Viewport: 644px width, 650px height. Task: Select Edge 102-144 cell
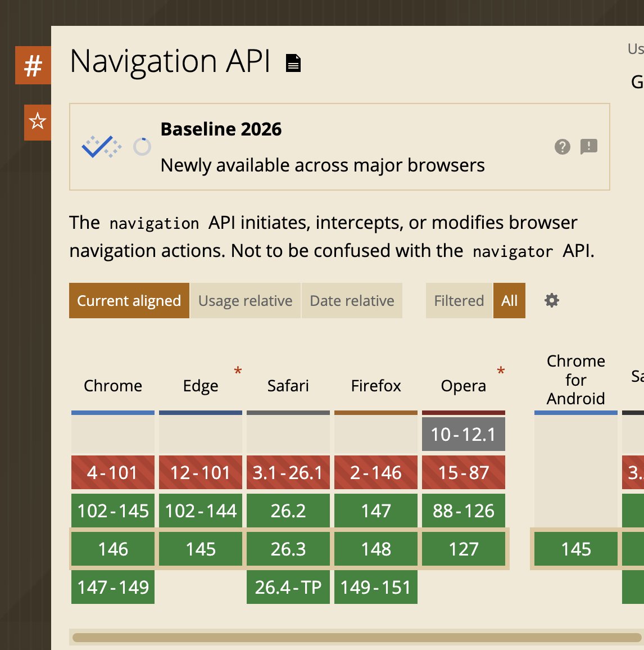pyautogui.click(x=201, y=511)
